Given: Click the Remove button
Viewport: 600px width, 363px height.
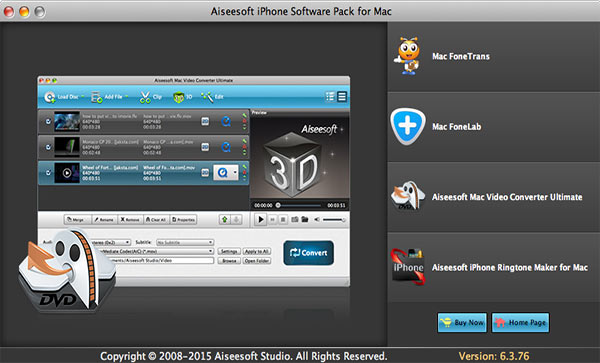Looking at the screenshot, I should click(130, 220).
